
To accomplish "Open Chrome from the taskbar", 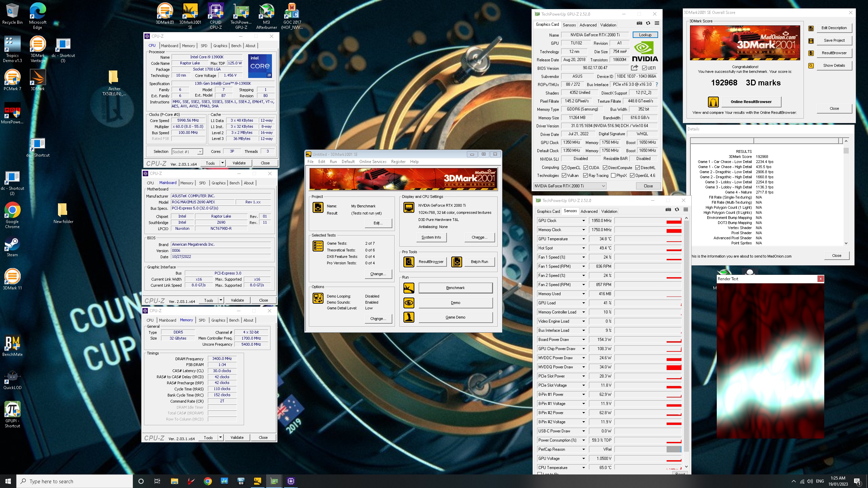I will [208, 481].
